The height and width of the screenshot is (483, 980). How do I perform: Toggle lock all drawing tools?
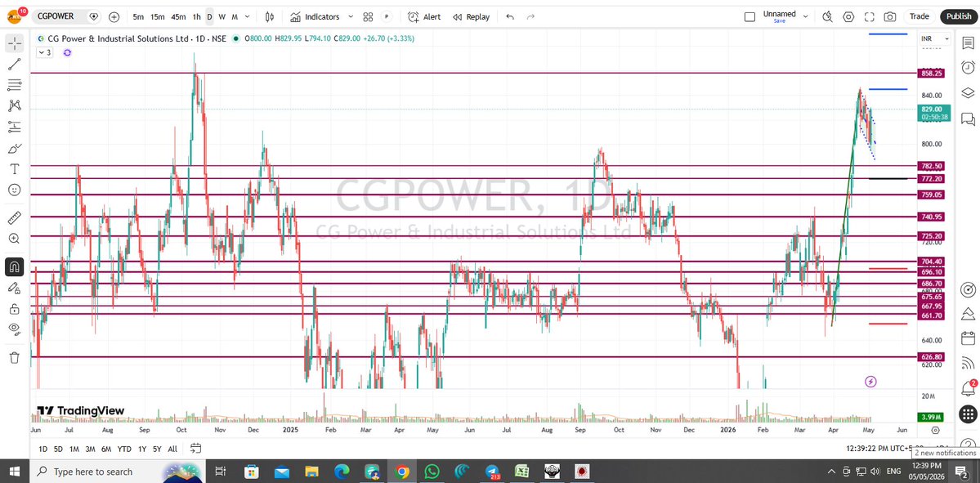click(x=15, y=308)
